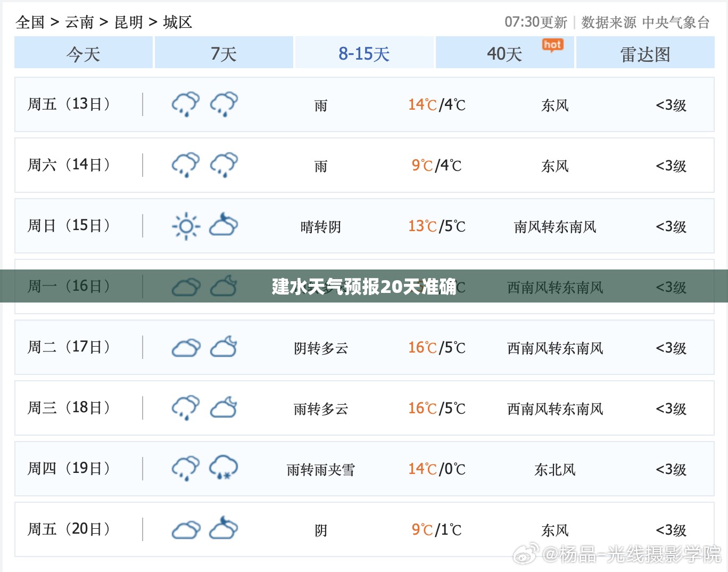This screenshot has width=728, height=572.
Task: Click the first cloud icon for 周一 16日
Action: [x=186, y=288]
